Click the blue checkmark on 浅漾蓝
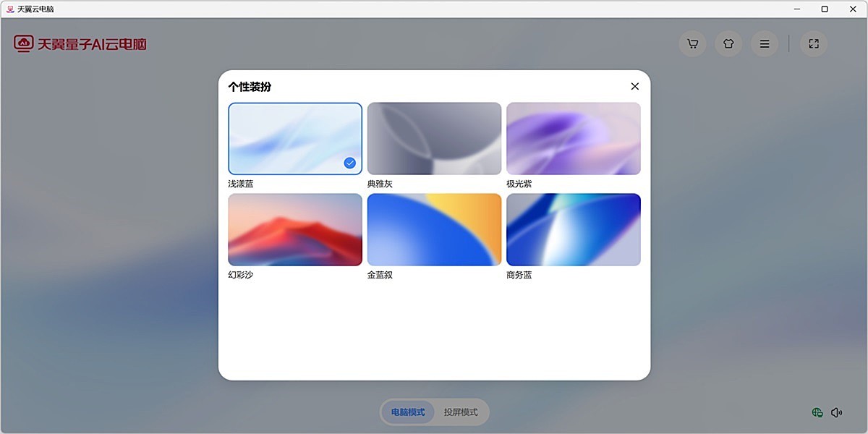 point(349,162)
